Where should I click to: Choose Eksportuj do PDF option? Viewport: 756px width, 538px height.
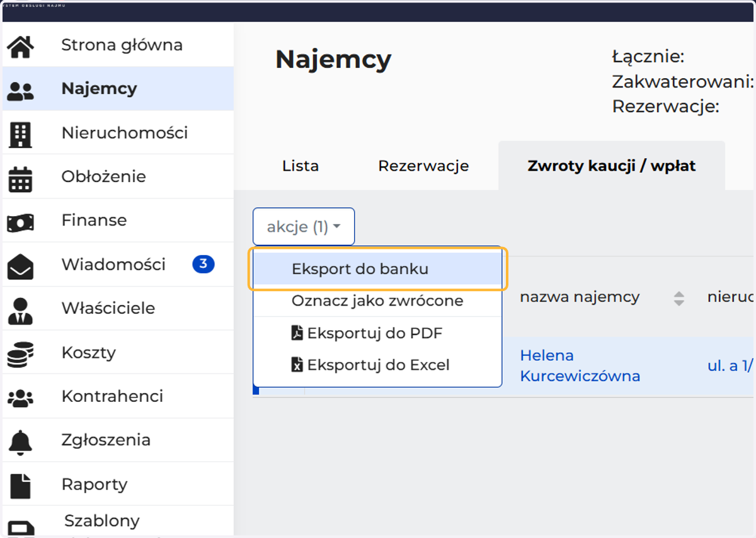[377, 333]
